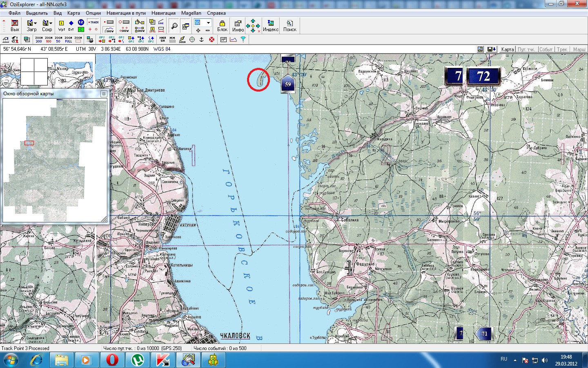588x368 pixels.
Task: Select the hand drag map tool
Action: pyautogui.click(x=140, y=22)
